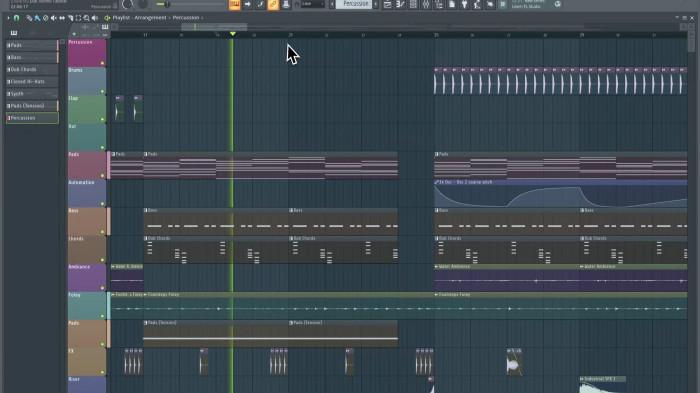Select the Pads (Tension) pattern in picker
This screenshot has width=700, height=393.
(x=32, y=106)
